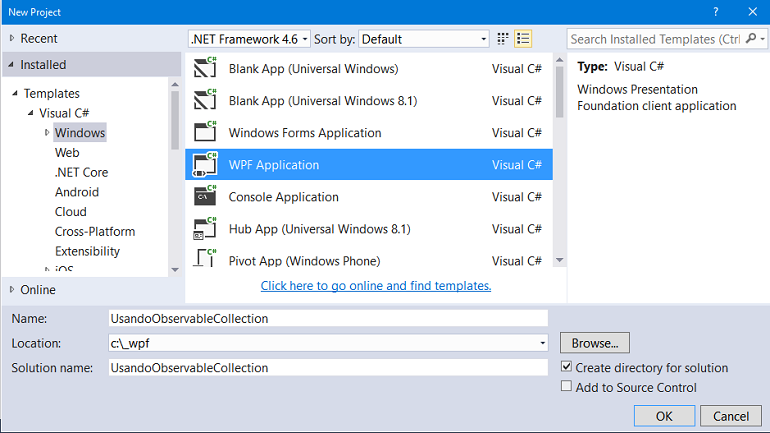Click the template list scroll down arrow
This screenshot has width=770, height=433.
pyautogui.click(x=559, y=260)
